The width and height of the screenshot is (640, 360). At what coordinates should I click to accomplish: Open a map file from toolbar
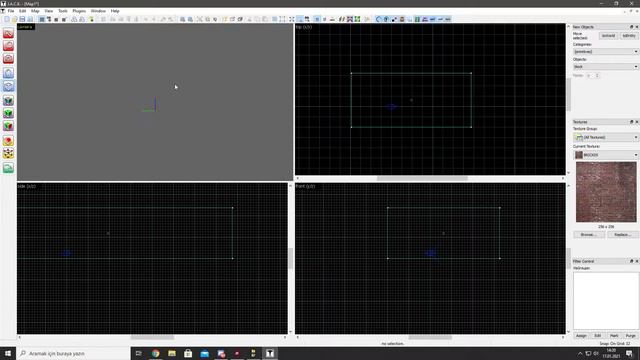tap(14, 19)
